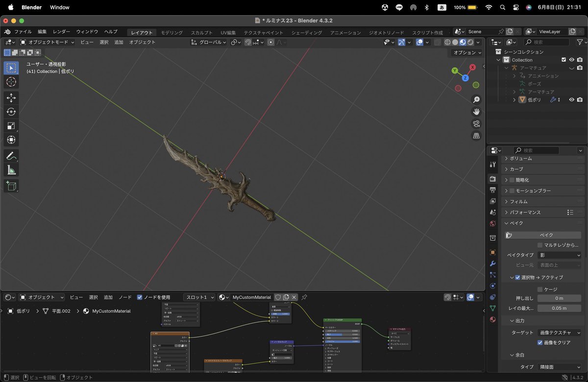588x382 pixels.
Task: Open the グローバル transform orientation dropdown
Action: [x=209, y=42]
